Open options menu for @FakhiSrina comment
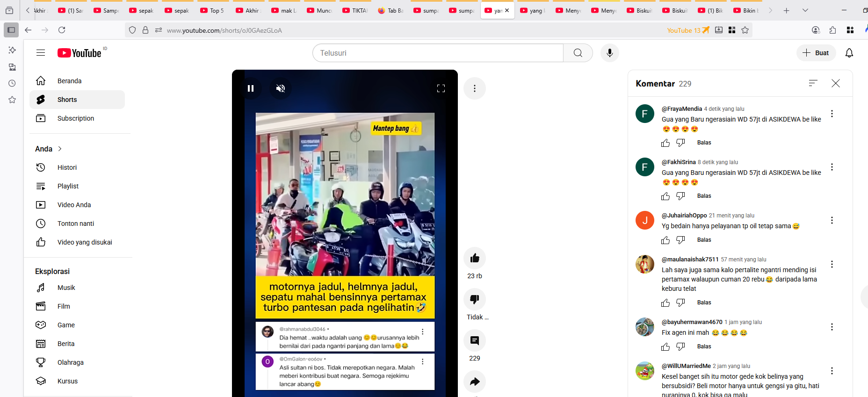868x397 pixels. coord(832,167)
